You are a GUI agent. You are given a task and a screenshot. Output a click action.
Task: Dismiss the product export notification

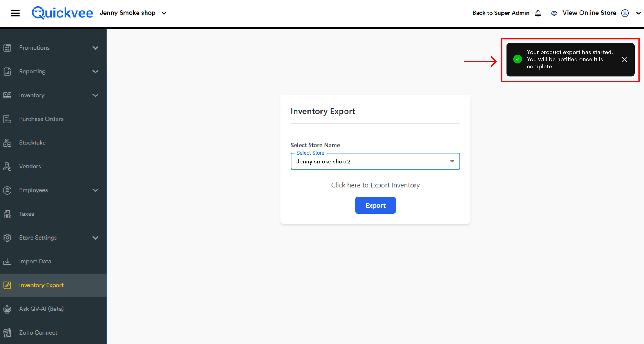624,59
